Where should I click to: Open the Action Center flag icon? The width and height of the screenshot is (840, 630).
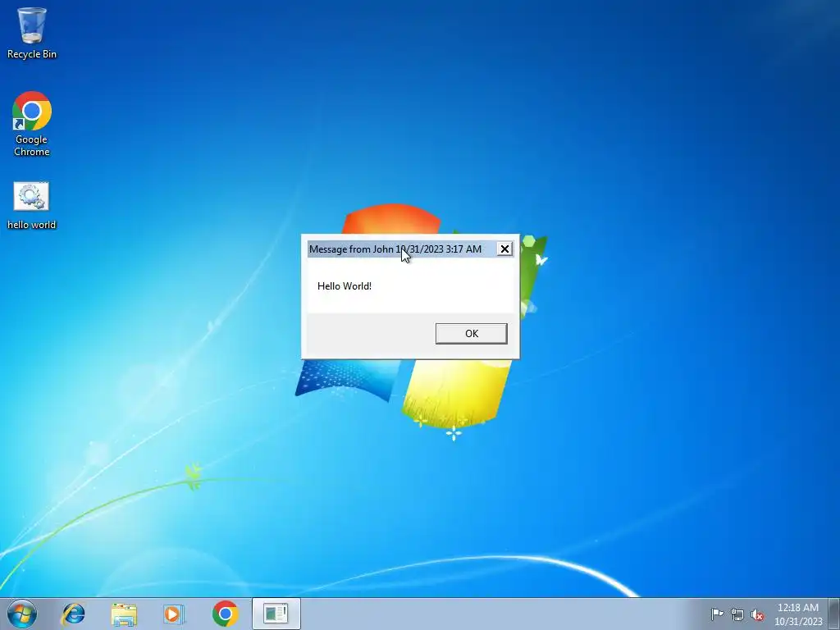pos(717,614)
